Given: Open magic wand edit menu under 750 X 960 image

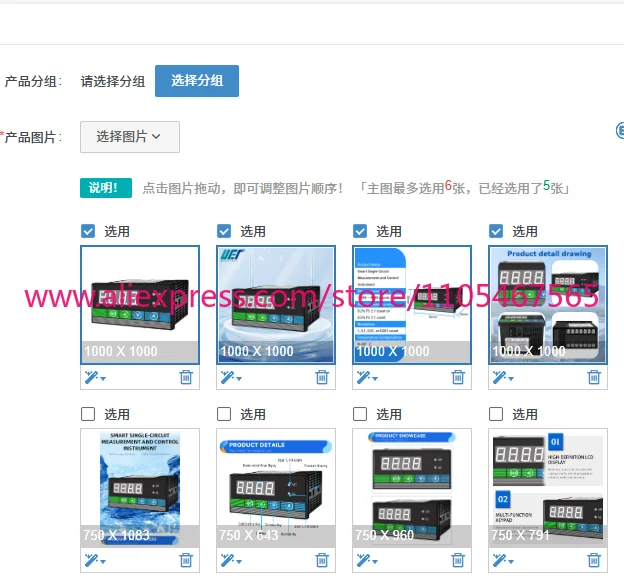Looking at the screenshot, I should pos(367,560).
